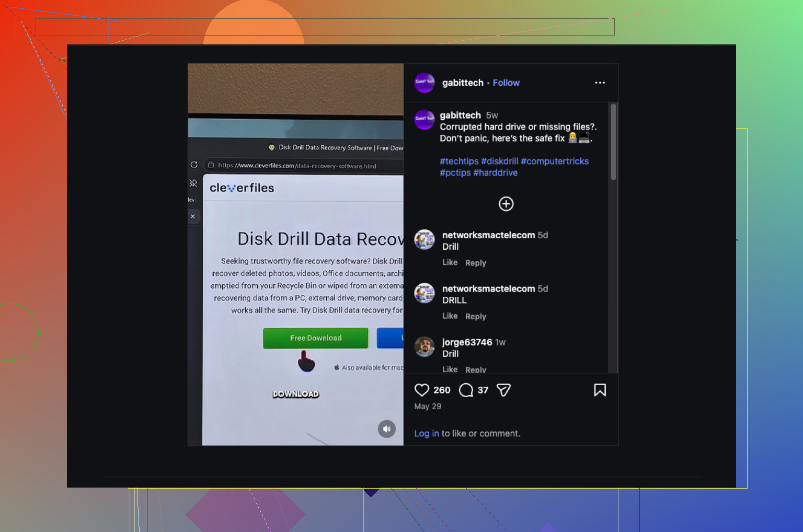Click the green Free Download button in video
Viewport: 803px width, 532px height.
pyautogui.click(x=316, y=338)
